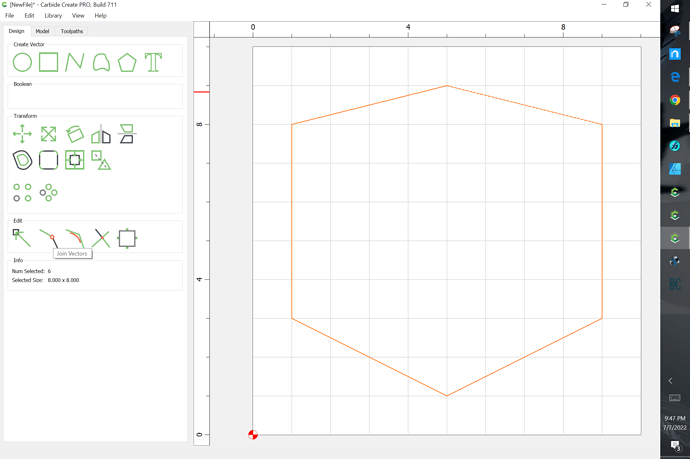Activate the Trim Vectors crossing-lines tool
Image resolution: width=690 pixels, height=459 pixels.
coord(101,238)
